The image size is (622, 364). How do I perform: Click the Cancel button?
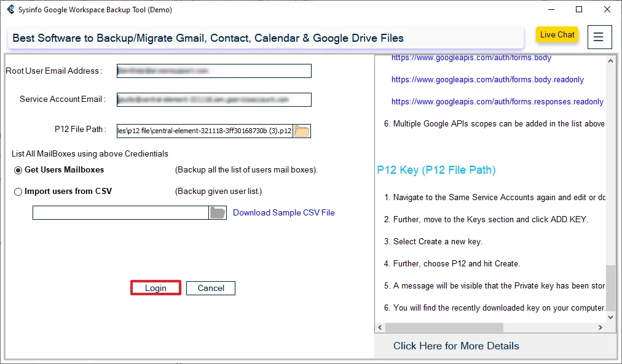[x=211, y=288]
